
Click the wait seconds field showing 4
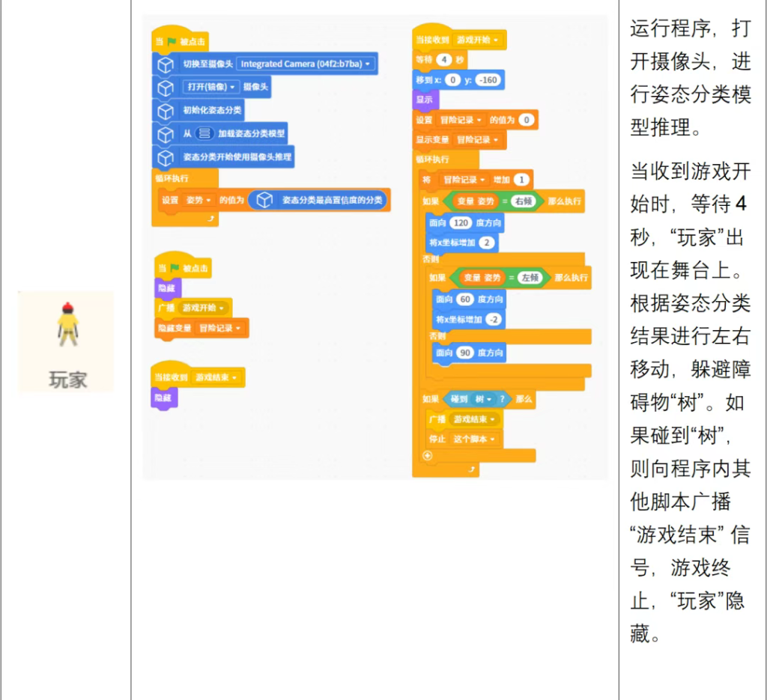coord(445,59)
